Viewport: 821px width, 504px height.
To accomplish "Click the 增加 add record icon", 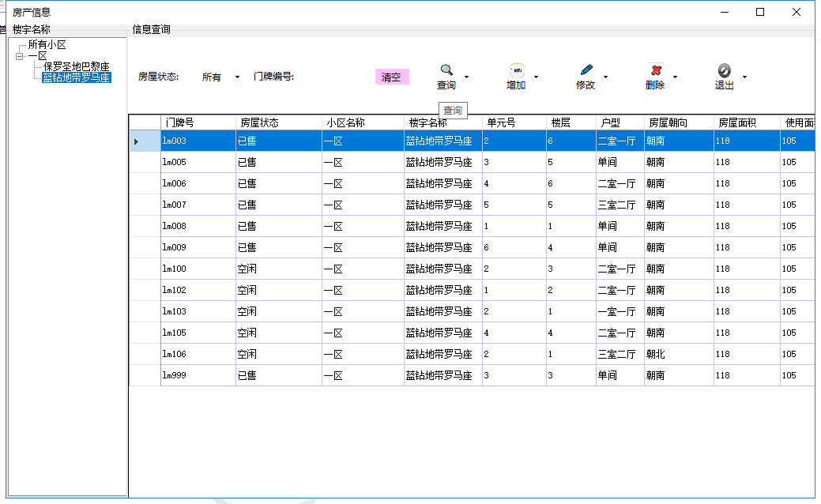I will (516, 70).
